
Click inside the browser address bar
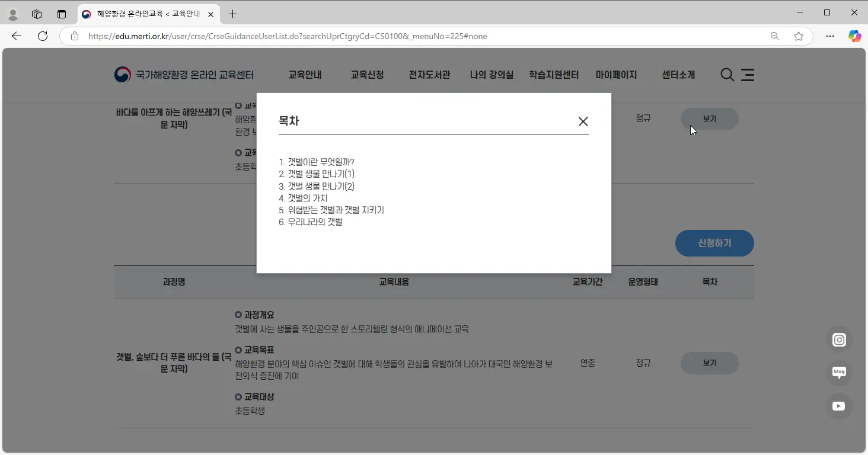click(356, 36)
